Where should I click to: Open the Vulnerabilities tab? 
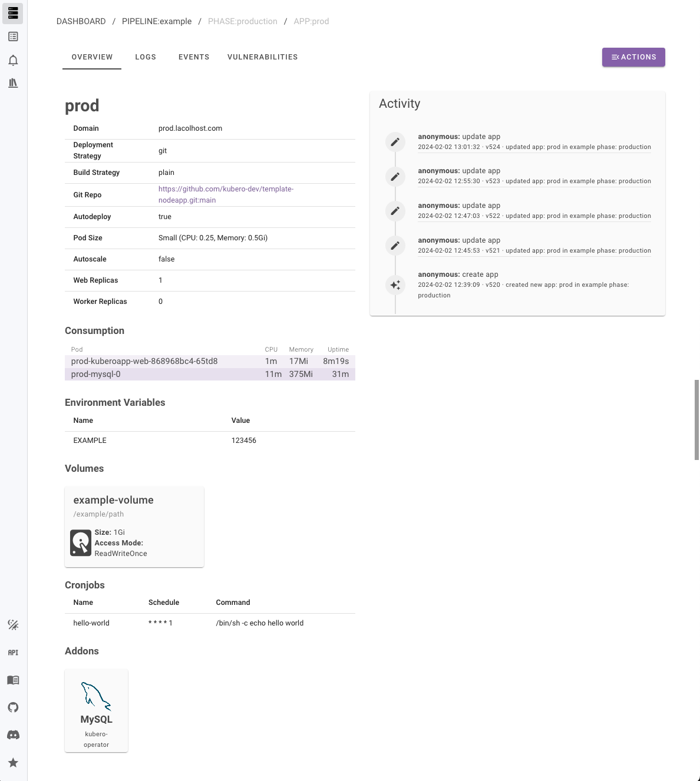(262, 57)
